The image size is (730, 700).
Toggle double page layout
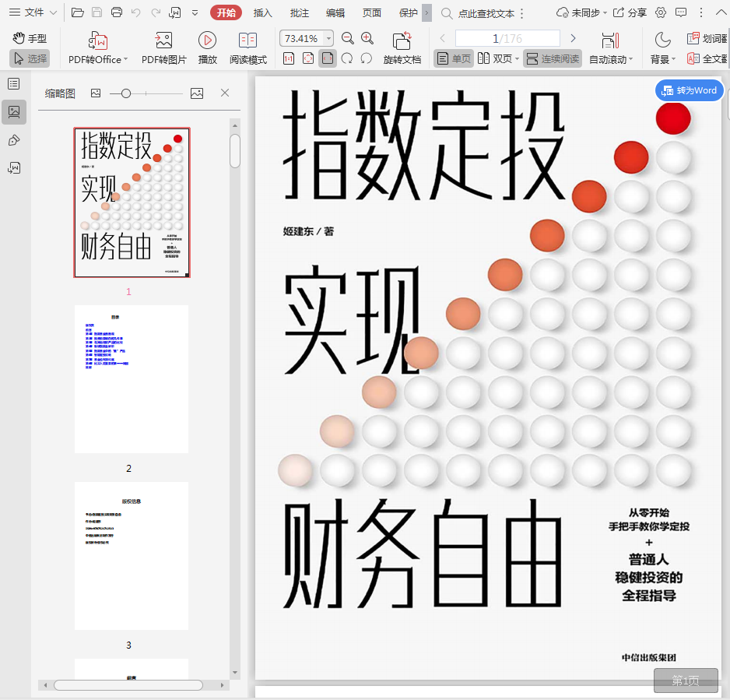point(495,58)
